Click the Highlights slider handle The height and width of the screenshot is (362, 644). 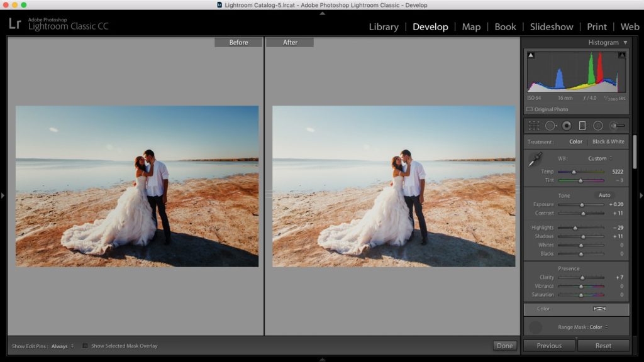click(575, 228)
